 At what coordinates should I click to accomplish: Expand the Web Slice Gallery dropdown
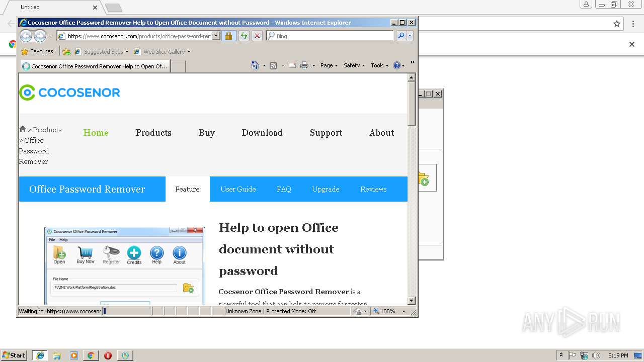tap(189, 52)
